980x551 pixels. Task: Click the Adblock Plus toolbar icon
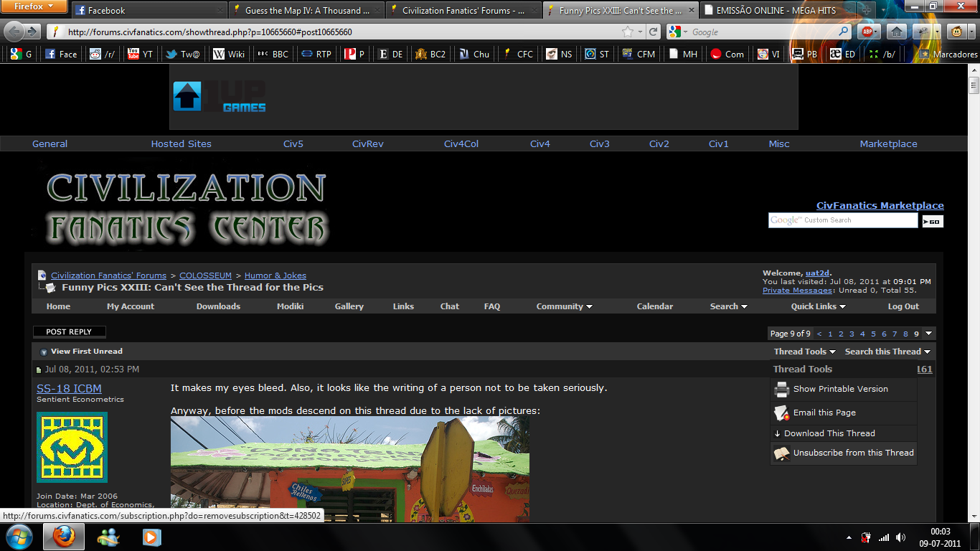(869, 32)
